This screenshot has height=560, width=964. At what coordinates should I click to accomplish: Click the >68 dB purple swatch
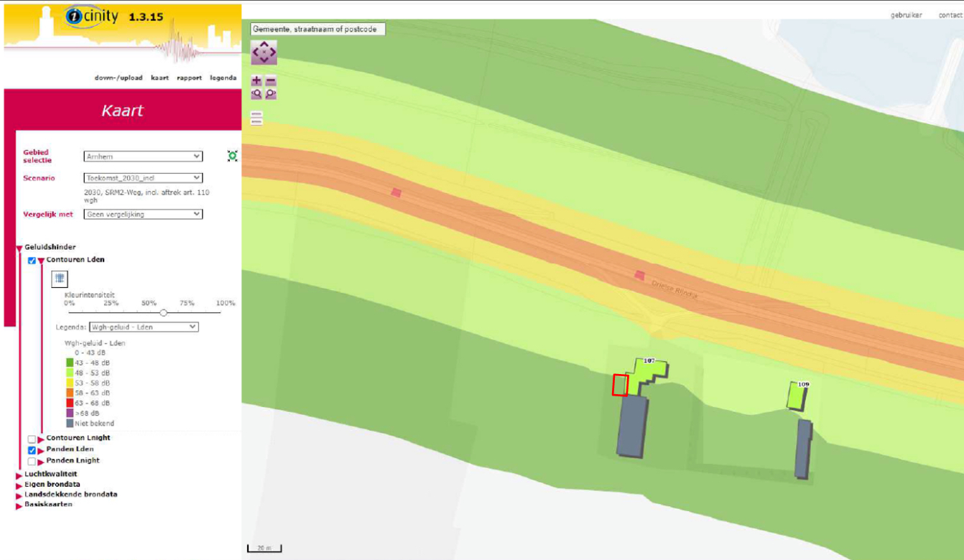(x=70, y=414)
